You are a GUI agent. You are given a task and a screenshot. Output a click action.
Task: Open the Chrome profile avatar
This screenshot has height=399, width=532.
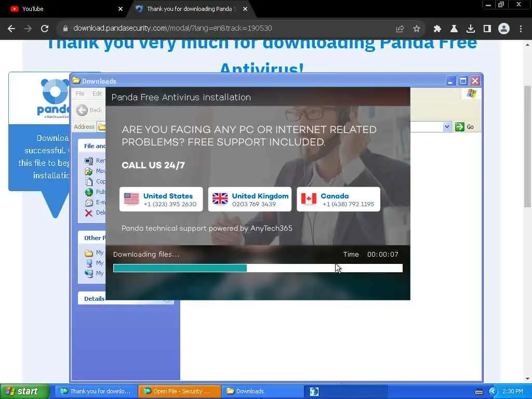click(504, 29)
